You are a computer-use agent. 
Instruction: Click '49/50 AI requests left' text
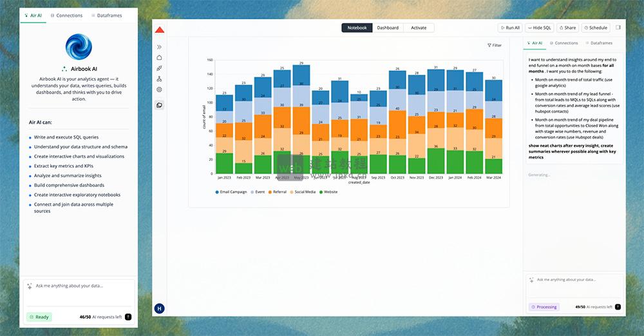(x=594, y=307)
